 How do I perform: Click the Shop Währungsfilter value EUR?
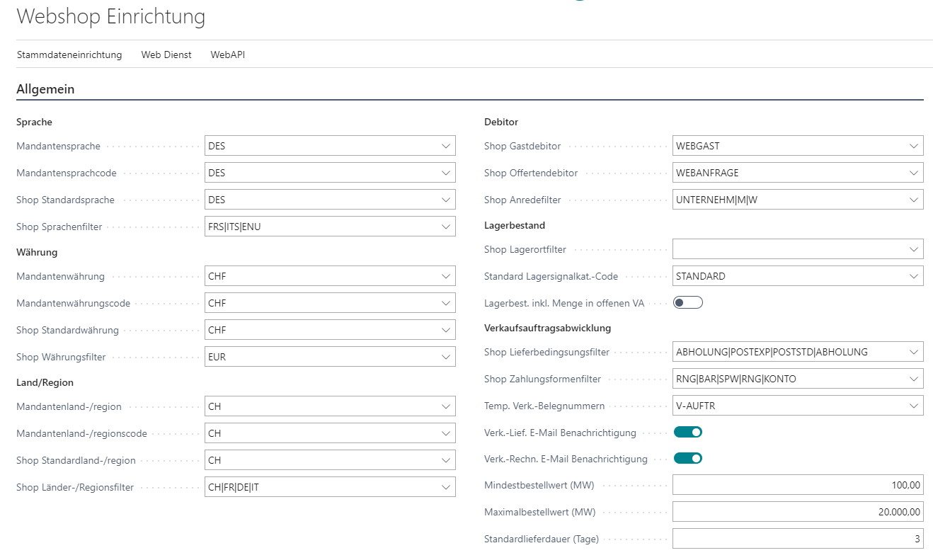click(217, 357)
